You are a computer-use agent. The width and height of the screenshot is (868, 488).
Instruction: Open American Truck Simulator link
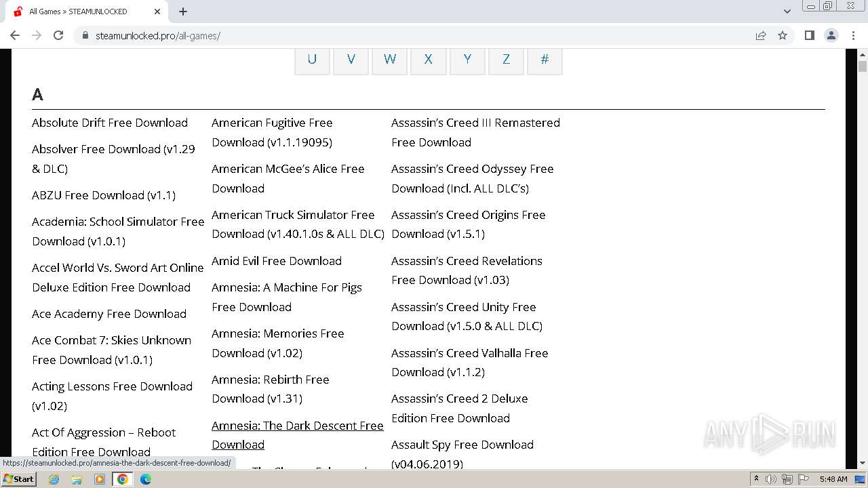tap(298, 224)
